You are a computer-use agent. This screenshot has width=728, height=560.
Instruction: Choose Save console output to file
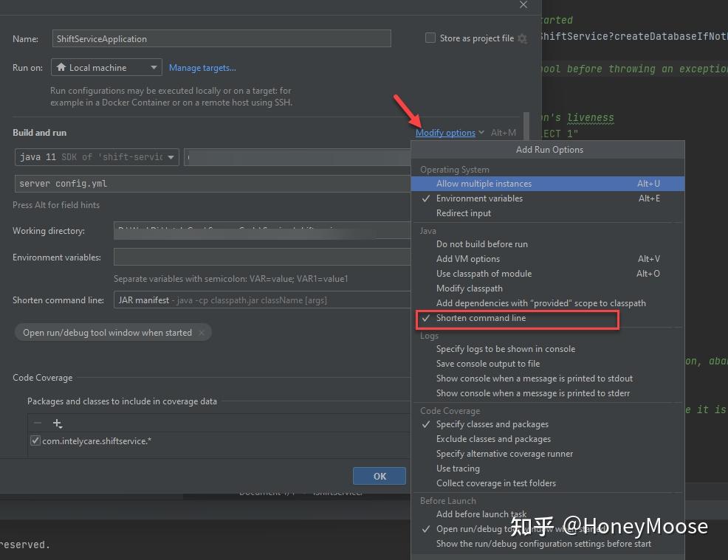click(487, 363)
